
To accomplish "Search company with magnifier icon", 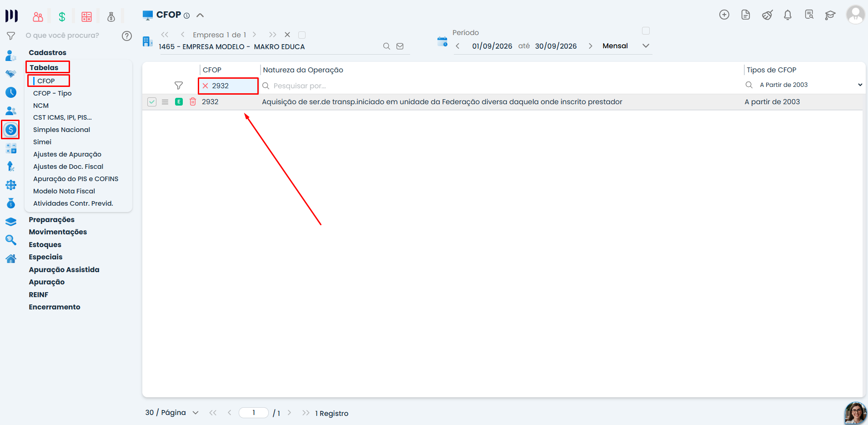I will 386,46.
